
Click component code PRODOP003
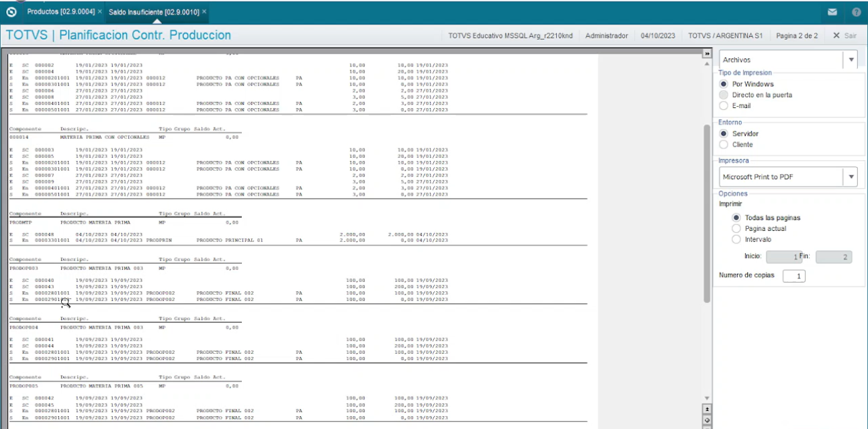tap(23, 268)
